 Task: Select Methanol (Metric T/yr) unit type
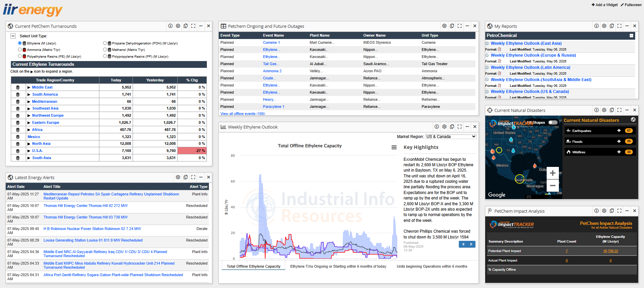click(105, 50)
